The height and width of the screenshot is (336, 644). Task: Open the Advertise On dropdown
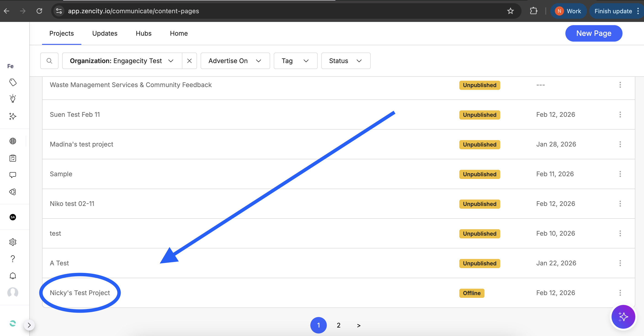click(x=235, y=61)
